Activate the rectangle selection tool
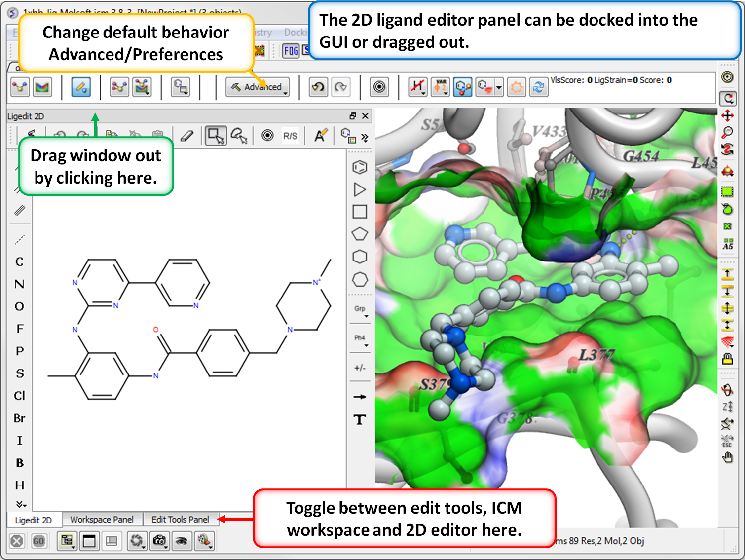The height and width of the screenshot is (560, 745). [x=216, y=136]
